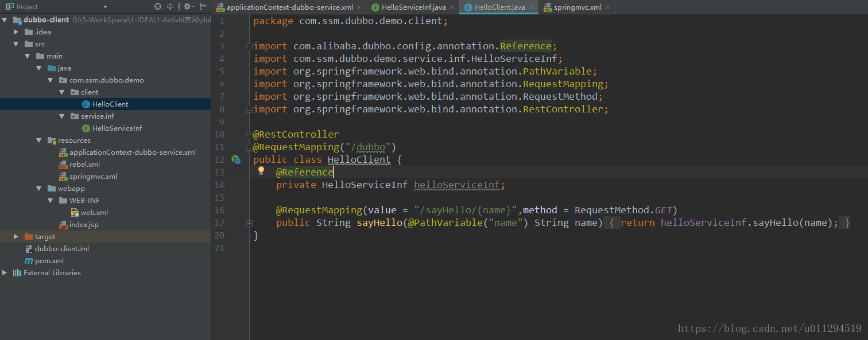Collapse the client package
The image size is (868, 340).
click(x=61, y=92)
